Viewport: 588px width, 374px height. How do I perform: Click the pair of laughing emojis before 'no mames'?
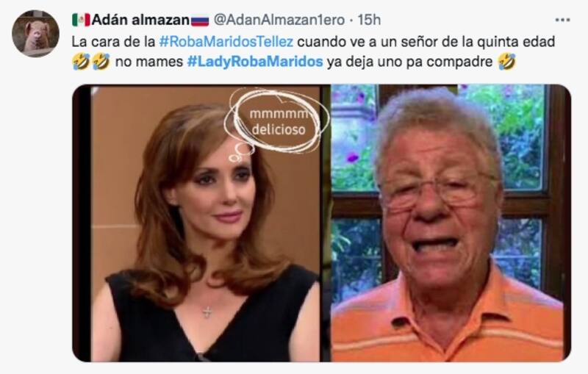pyautogui.click(x=91, y=62)
